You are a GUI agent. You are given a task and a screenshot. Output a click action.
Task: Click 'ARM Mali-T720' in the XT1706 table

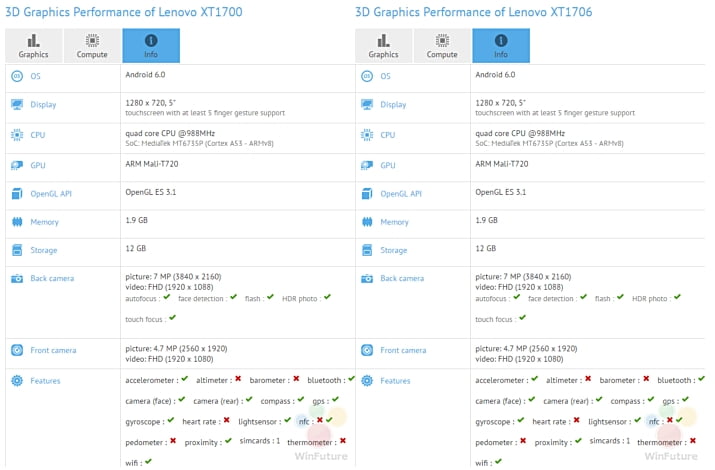tap(502, 164)
